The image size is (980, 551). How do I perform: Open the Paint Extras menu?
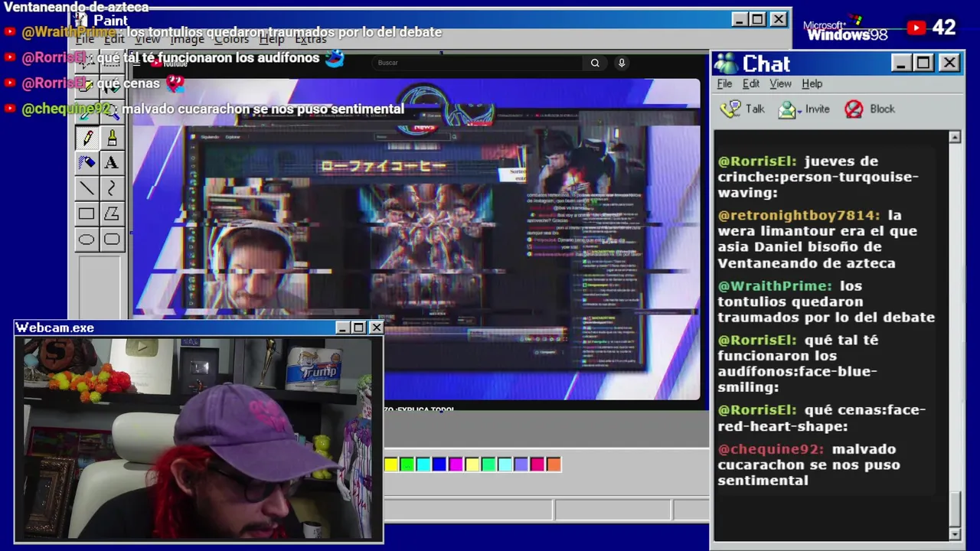click(311, 38)
